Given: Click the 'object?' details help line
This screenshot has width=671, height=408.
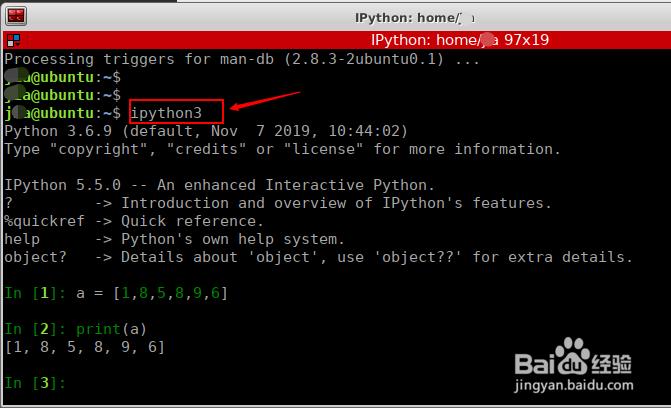Looking at the screenshot, I should [x=318, y=257].
